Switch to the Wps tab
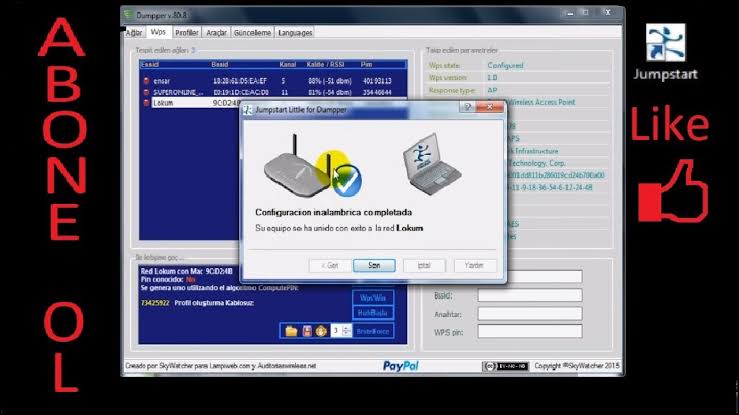The image size is (739, 415). 158,32
